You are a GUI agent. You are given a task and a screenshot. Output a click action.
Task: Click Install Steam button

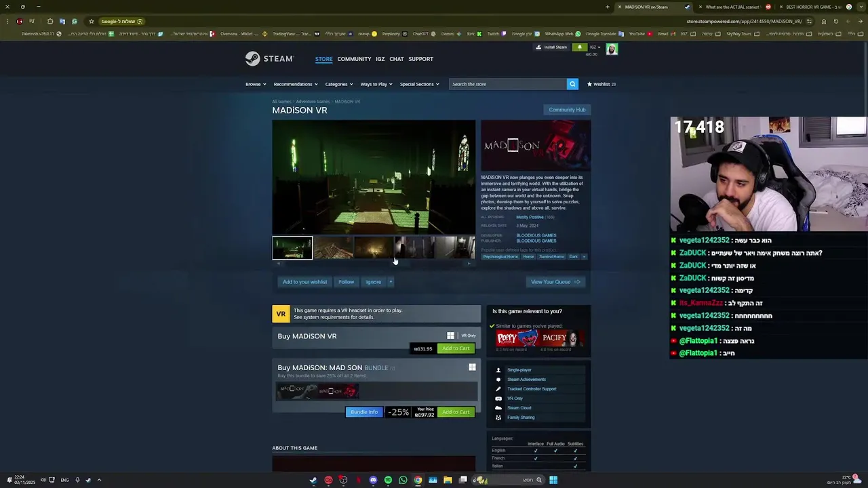(x=551, y=47)
